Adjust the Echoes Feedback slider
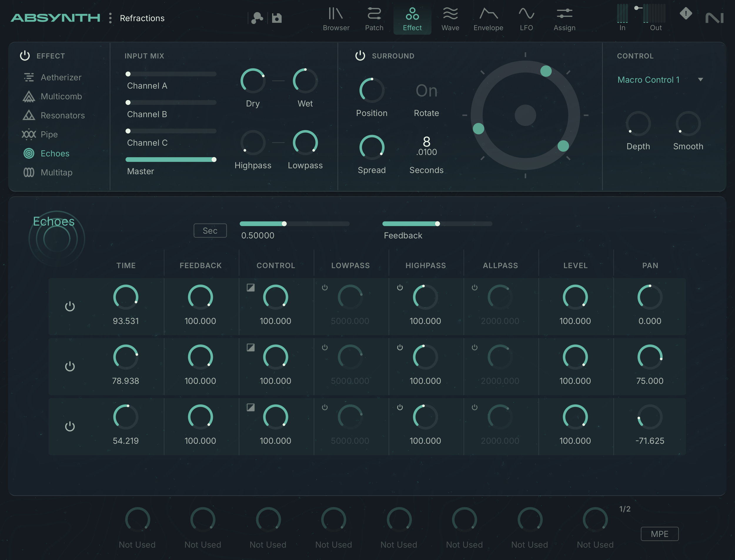This screenshot has height=560, width=735. tap(437, 224)
